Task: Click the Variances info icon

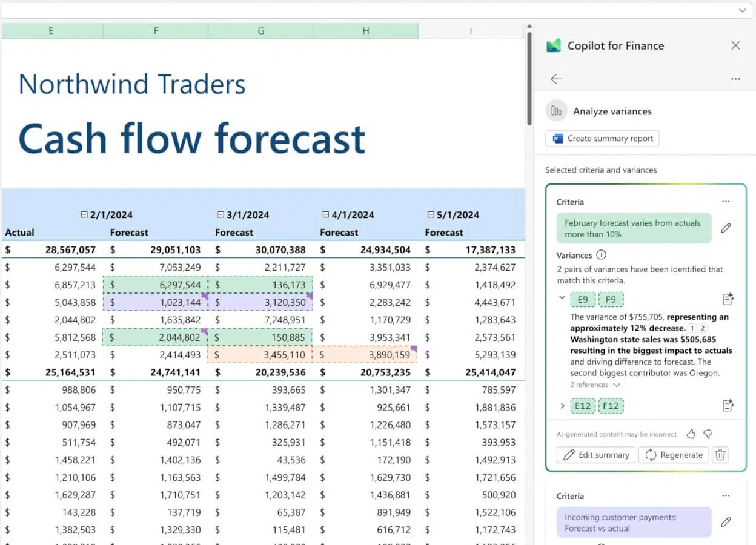Action: pyautogui.click(x=601, y=255)
